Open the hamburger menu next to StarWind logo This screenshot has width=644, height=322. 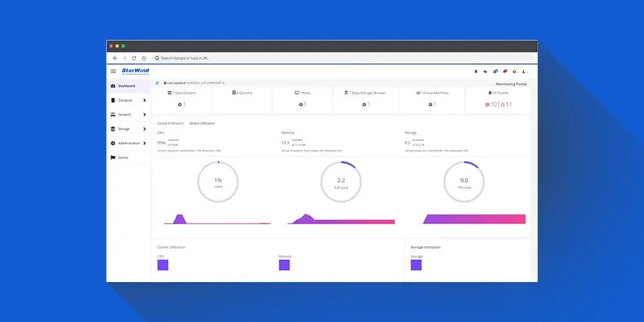coord(113,71)
